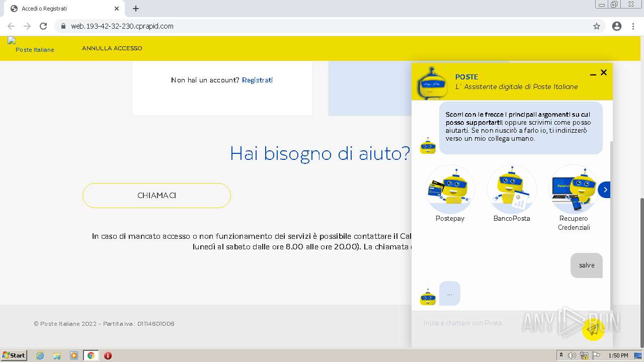Go forward in browser history
This screenshot has width=644, height=362.
(27, 26)
